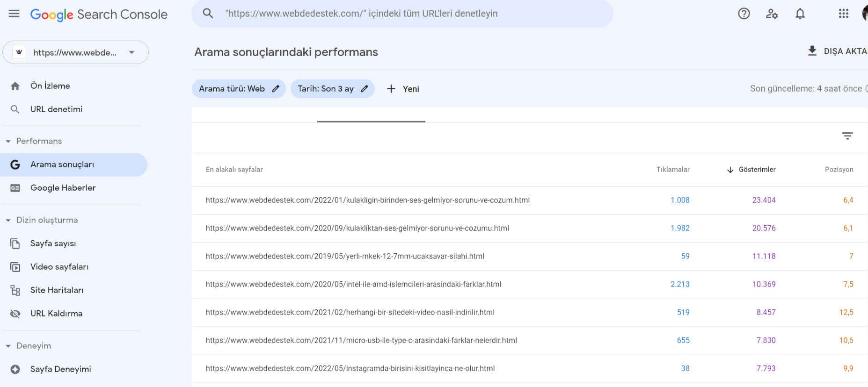Viewport: 868px width, 387px height.
Task: Click the Arama türü: Web filter chip
Action: (x=239, y=88)
